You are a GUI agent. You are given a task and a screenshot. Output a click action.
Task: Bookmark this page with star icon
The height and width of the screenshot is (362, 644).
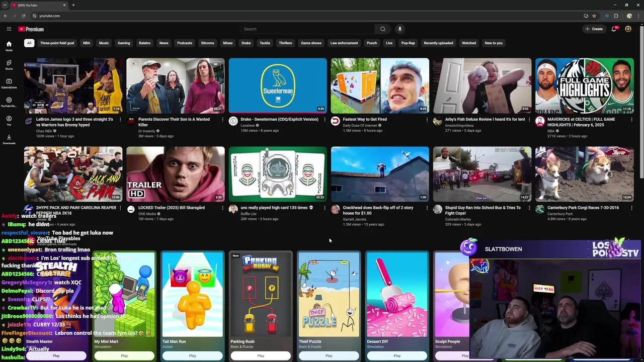[x=594, y=16]
